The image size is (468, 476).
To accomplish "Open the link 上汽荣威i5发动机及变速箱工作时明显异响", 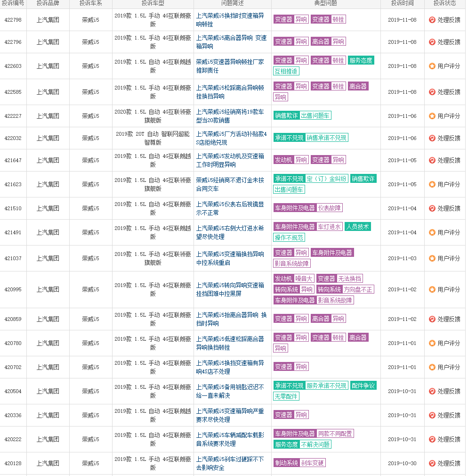I will click(x=230, y=160).
